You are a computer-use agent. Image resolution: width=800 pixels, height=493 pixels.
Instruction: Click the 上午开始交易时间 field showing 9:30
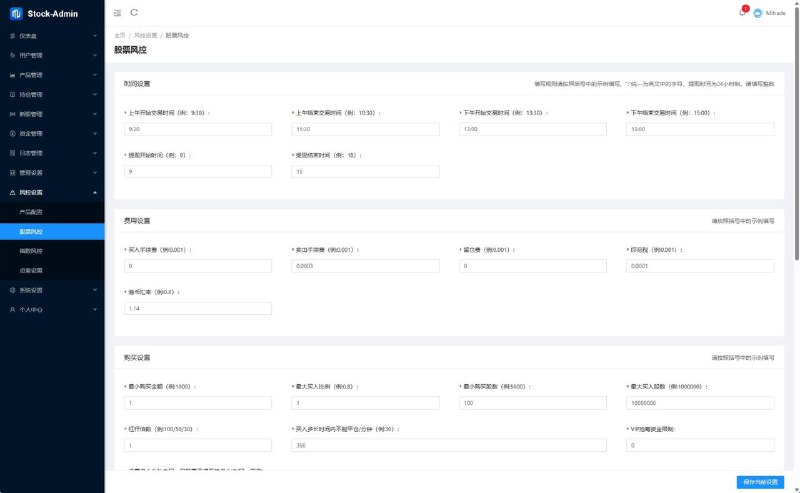tap(197, 129)
